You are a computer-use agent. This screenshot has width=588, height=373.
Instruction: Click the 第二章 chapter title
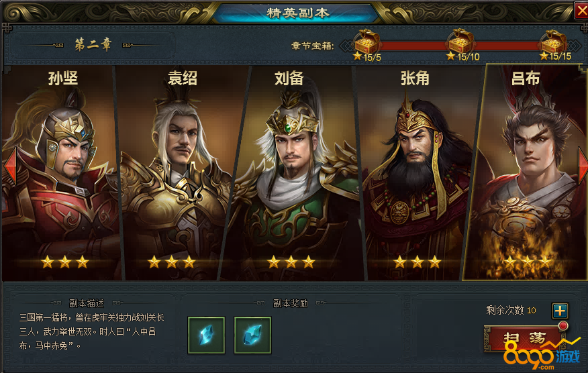[x=93, y=45]
